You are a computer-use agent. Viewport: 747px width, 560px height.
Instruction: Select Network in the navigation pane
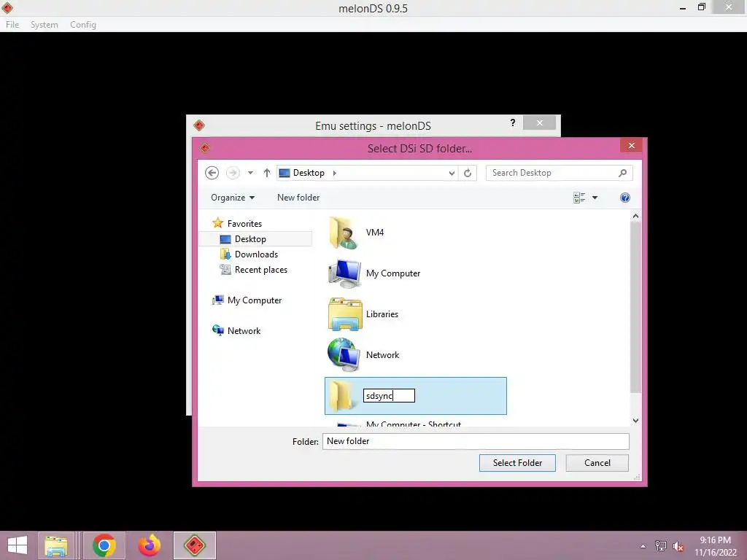point(244,331)
